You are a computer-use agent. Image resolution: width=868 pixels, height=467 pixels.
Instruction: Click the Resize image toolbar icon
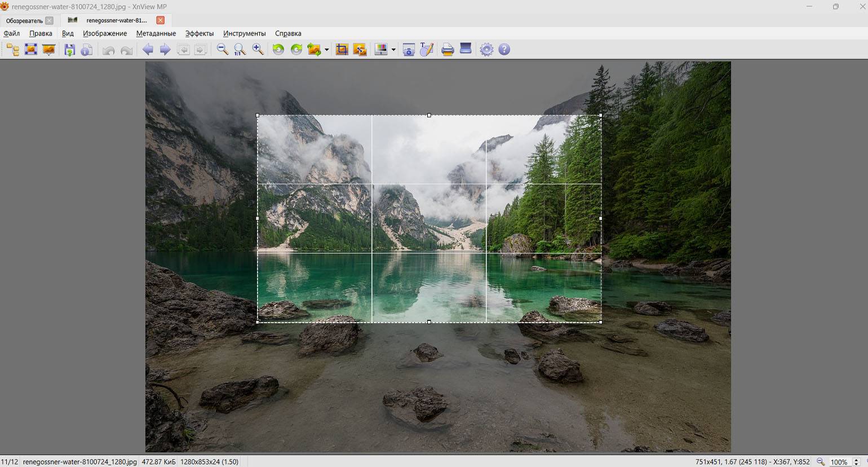360,50
